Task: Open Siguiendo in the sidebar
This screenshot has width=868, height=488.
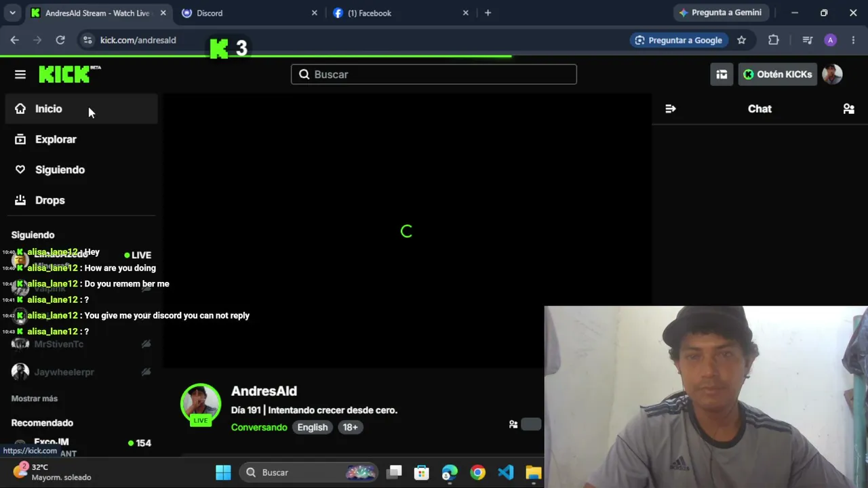Action: click(81, 169)
